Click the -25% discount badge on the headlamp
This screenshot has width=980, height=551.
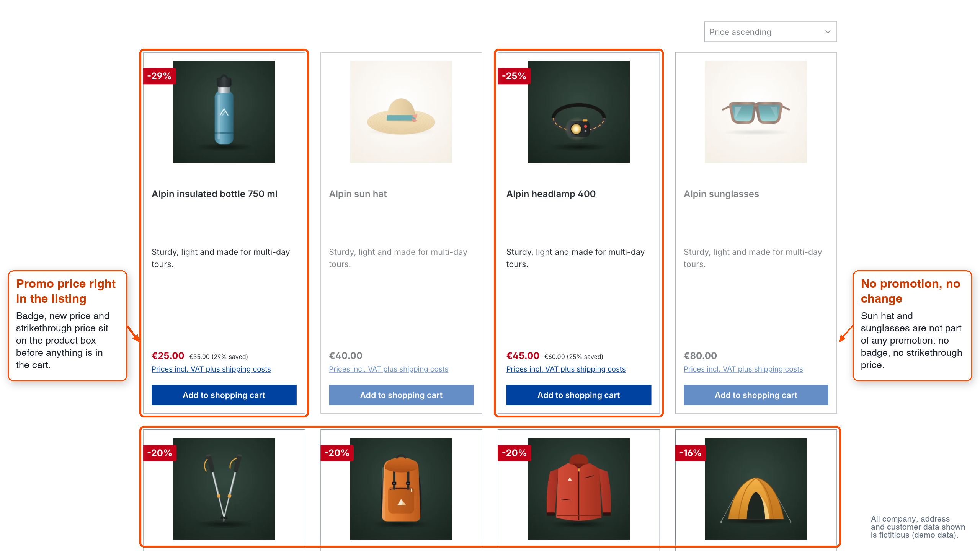pyautogui.click(x=514, y=76)
